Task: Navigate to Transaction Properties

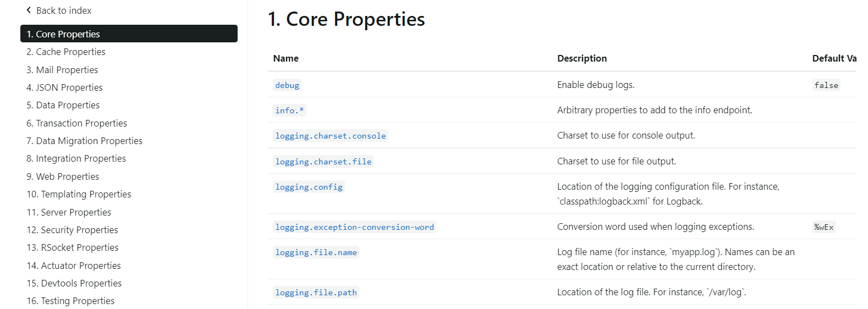Action: tap(76, 123)
